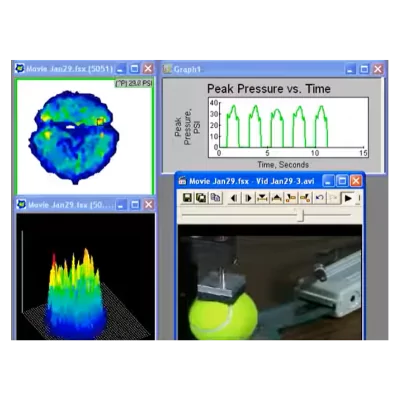
Task: Click the tennis ball video frame
Action: tap(270, 283)
